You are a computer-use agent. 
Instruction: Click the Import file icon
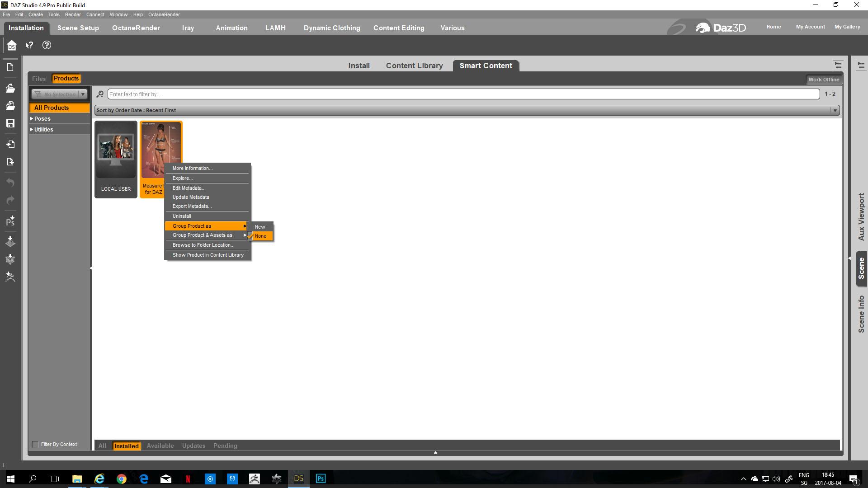(10, 144)
